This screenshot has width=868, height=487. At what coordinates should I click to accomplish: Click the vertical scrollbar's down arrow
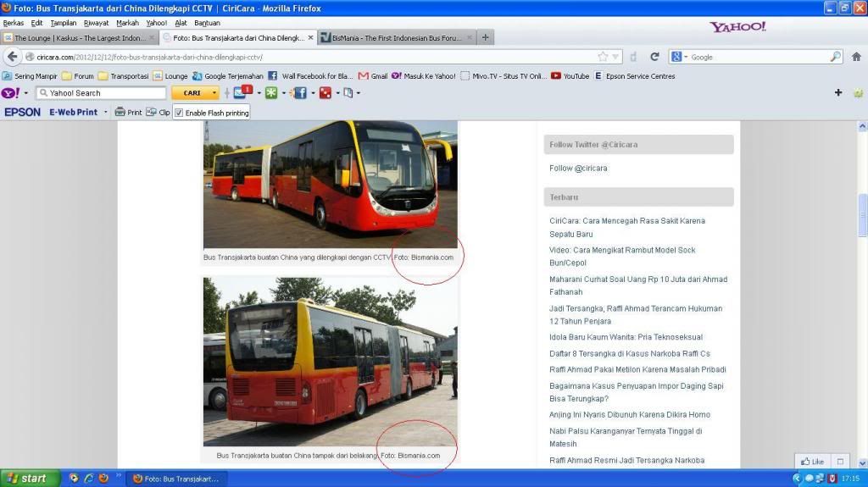(862, 463)
